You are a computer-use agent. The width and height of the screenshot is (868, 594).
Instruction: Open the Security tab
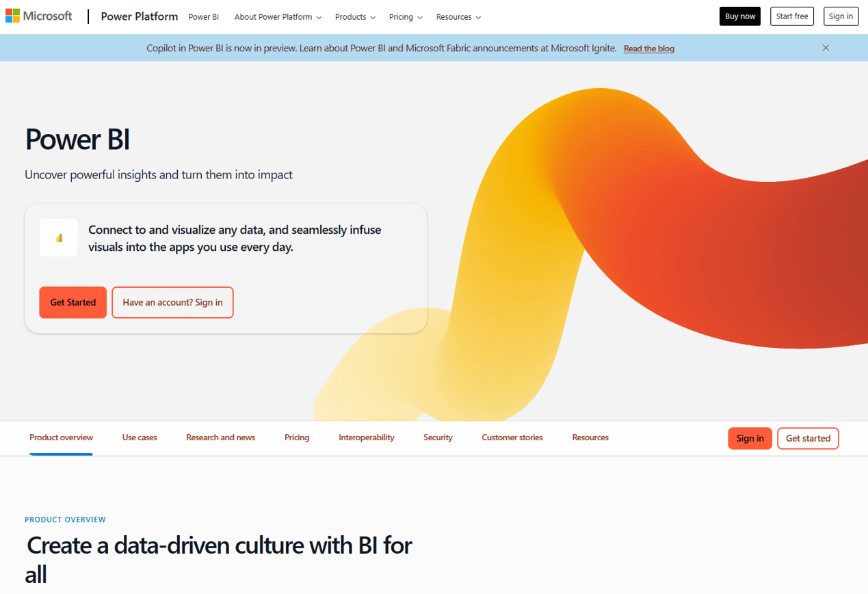438,437
